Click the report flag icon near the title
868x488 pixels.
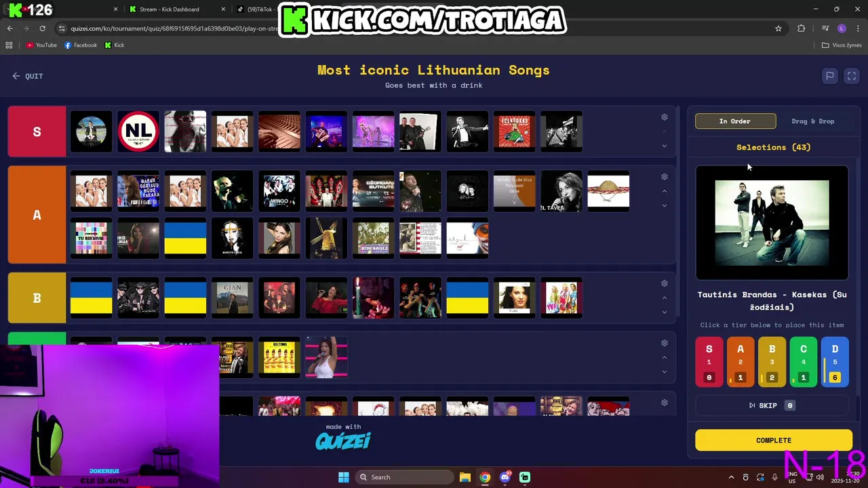tap(829, 76)
